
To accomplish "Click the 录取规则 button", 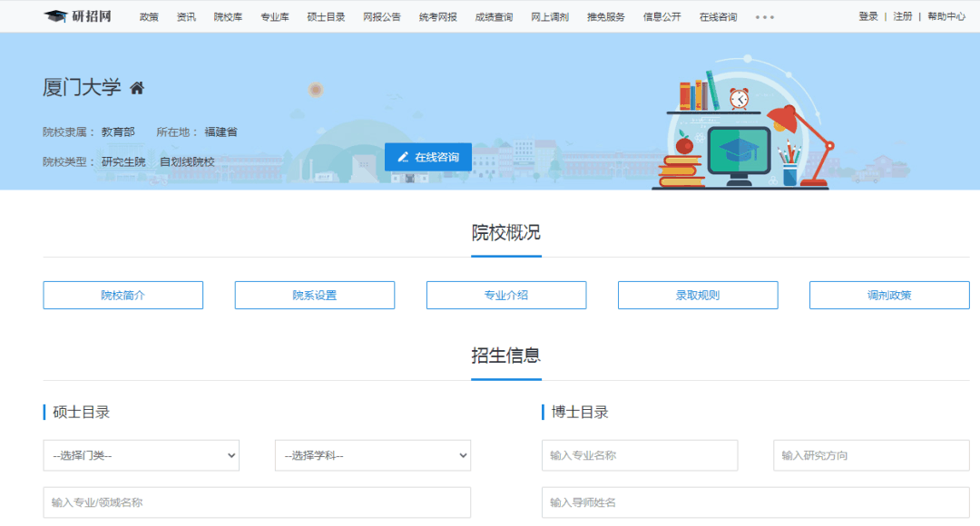I will [698, 296].
